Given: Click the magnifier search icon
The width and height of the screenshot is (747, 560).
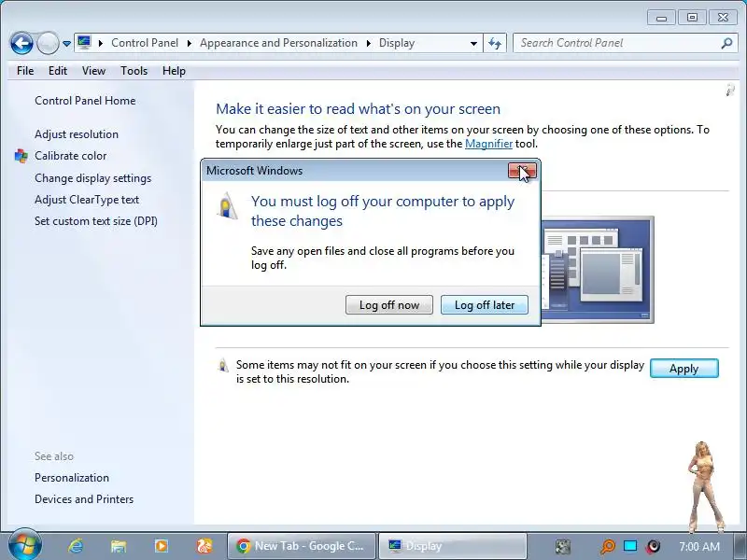Looking at the screenshot, I should [x=726, y=43].
